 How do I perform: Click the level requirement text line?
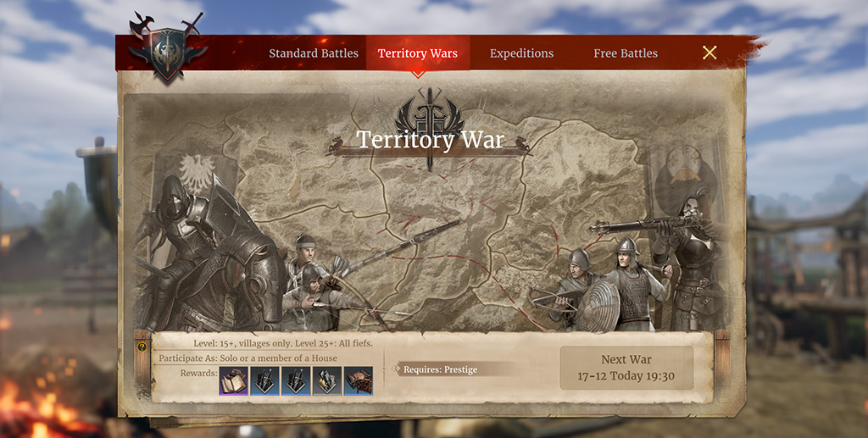[x=283, y=343]
